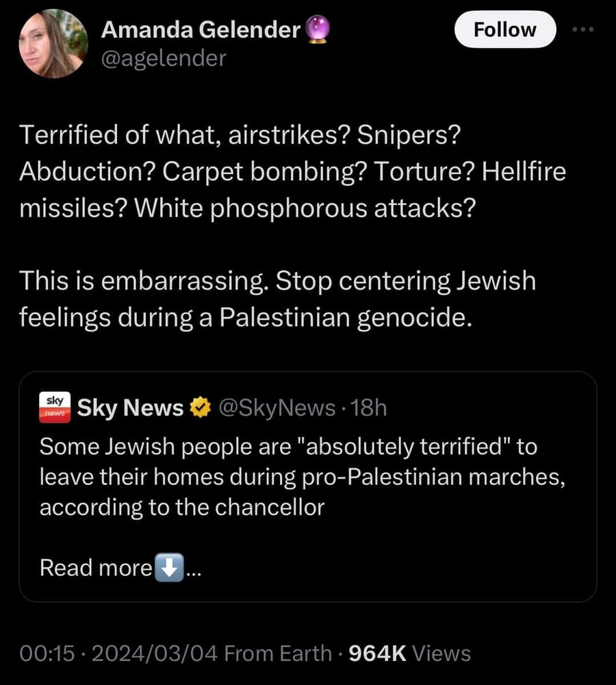Viewport: 616px width, 685px height.
Task: Click the Sky News account name
Action: coord(130,409)
